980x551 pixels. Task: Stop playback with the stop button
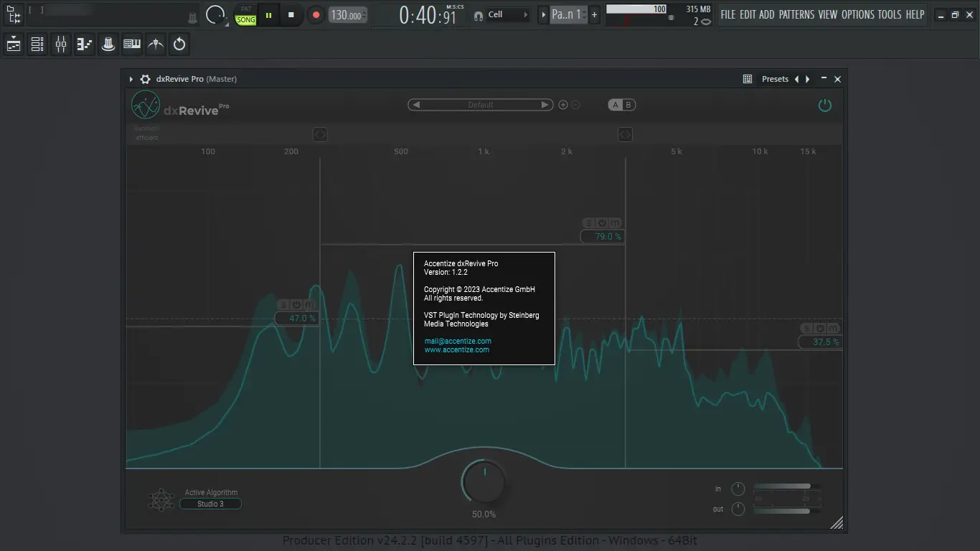pyautogui.click(x=291, y=14)
